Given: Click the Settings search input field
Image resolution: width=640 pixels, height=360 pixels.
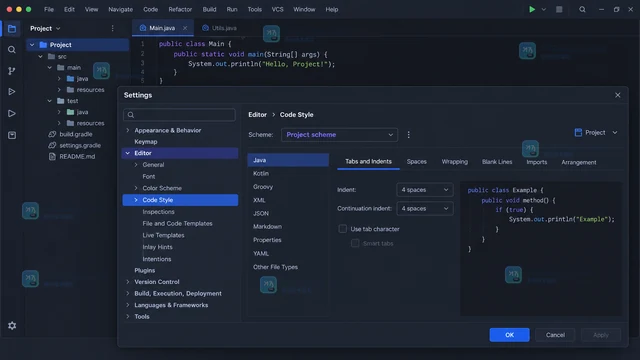Looking at the screenshot, I should click(180, 115).
